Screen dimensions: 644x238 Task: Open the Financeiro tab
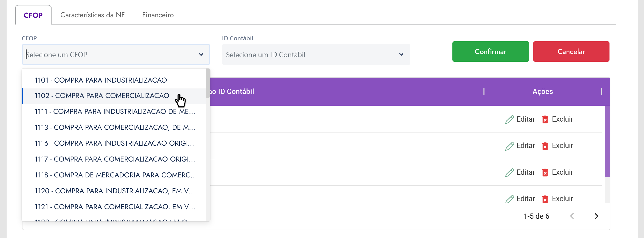coord(158,15)
